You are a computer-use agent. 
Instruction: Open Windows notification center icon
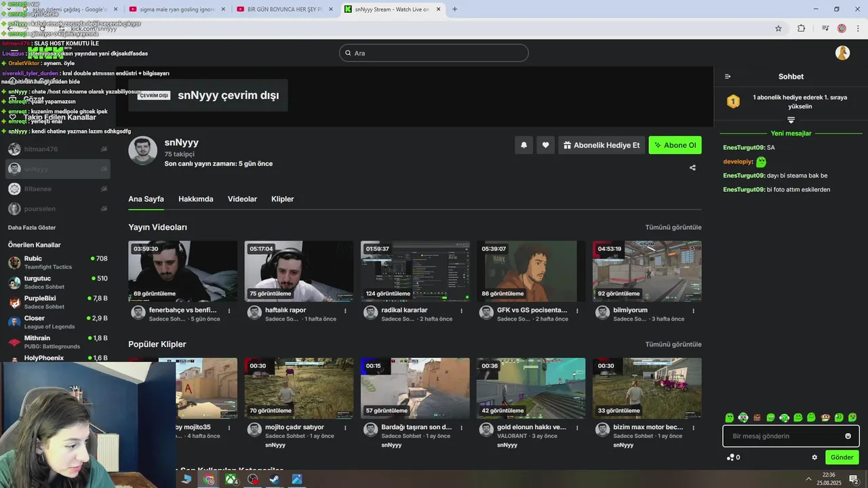(854, 479)
